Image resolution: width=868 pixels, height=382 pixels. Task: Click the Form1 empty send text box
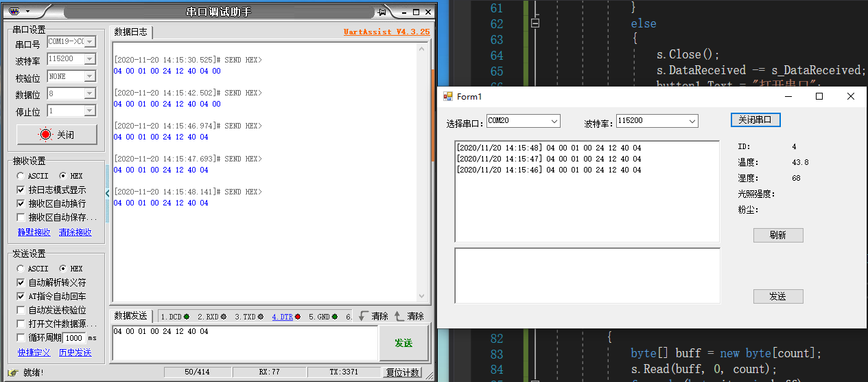587,276
